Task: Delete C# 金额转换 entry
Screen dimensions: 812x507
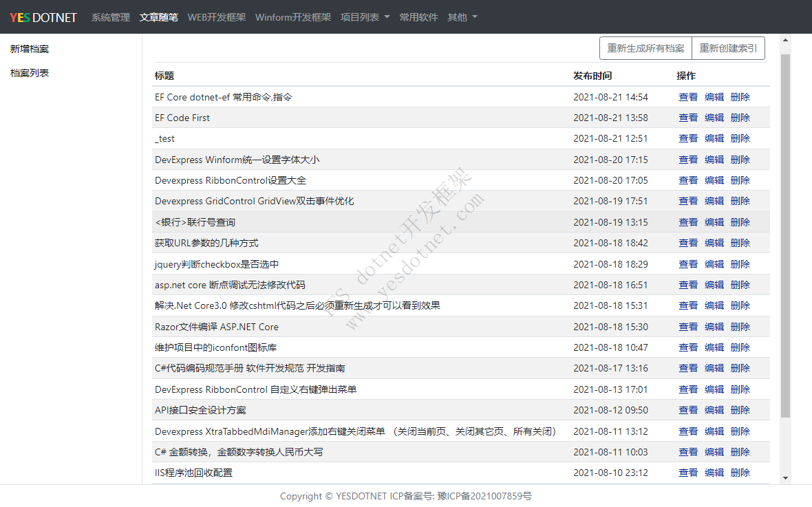Action: tap(740, 452)
